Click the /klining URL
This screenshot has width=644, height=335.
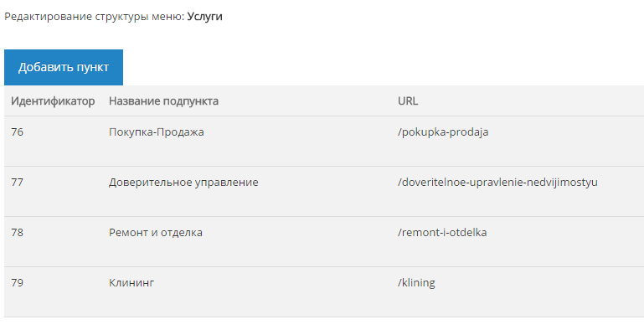tap(416, 283)
